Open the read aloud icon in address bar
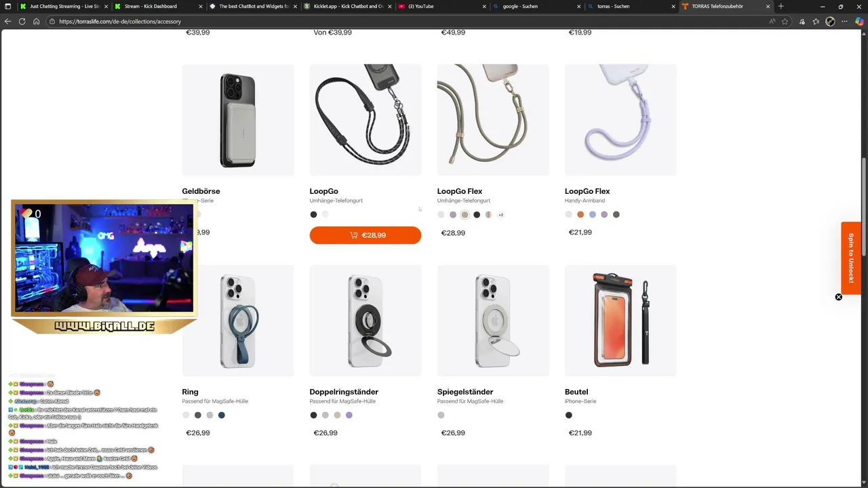The image size is (868, 488). [772, 21]
